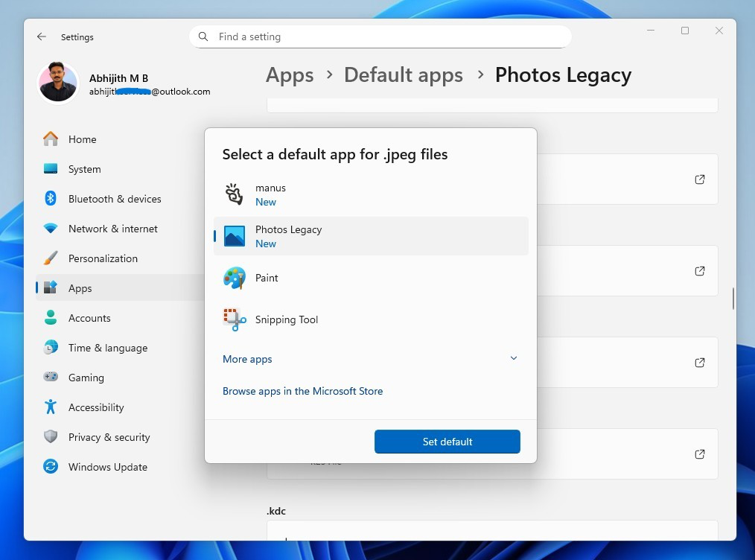The image size is (755, 560).
Task: Select the Photos Legacy app icon
Action: coord(235,236)
